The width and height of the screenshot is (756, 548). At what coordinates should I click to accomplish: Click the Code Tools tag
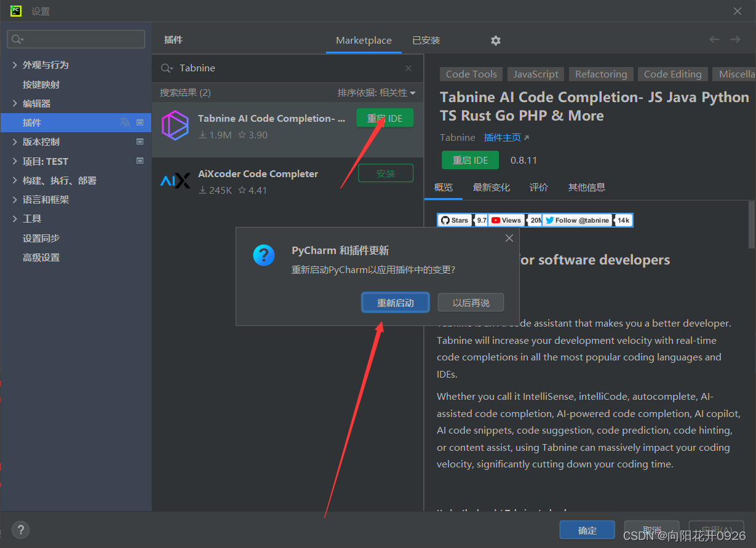[471, 74]
